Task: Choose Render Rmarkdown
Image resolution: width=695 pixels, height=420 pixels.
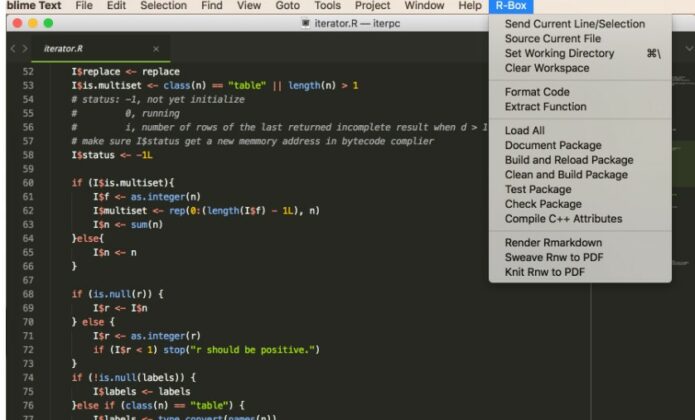Action: [580, 242]
